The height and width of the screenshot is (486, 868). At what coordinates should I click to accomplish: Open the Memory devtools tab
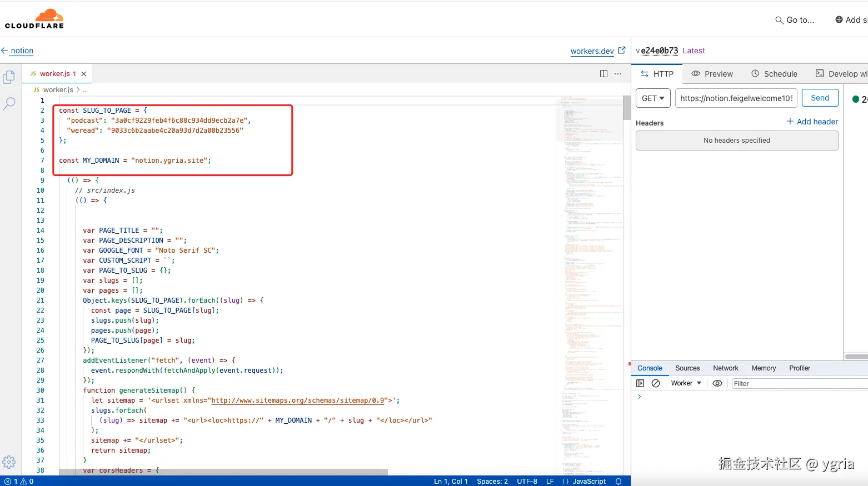click(764, 368)
